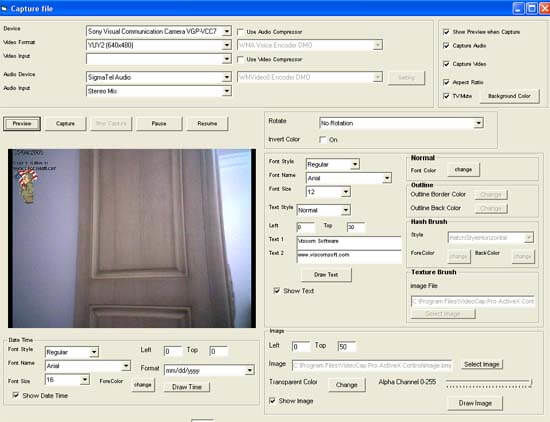
Task: Open the Text Style dropdown
Action: pyautogui.click(x=323, y=210)
